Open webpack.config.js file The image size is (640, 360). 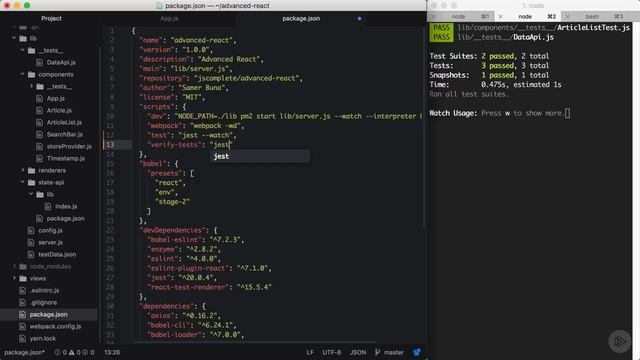pos(55,327)
